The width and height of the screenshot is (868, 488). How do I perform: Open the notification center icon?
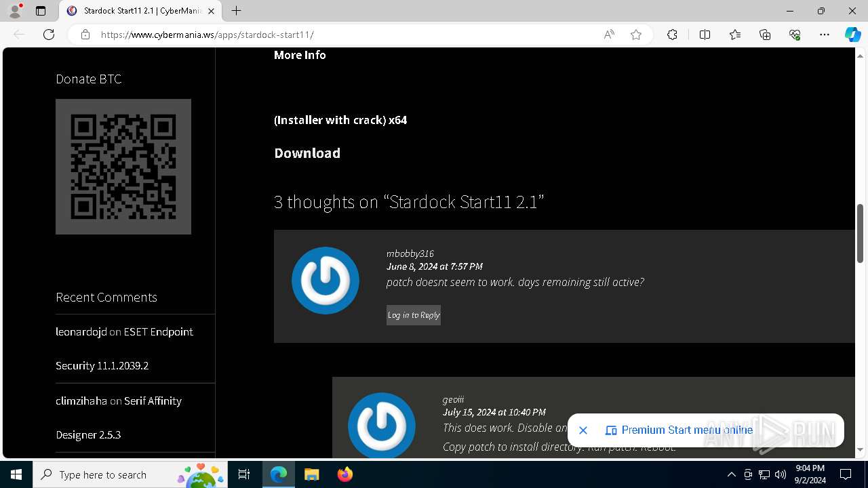[x=846, y=474]
